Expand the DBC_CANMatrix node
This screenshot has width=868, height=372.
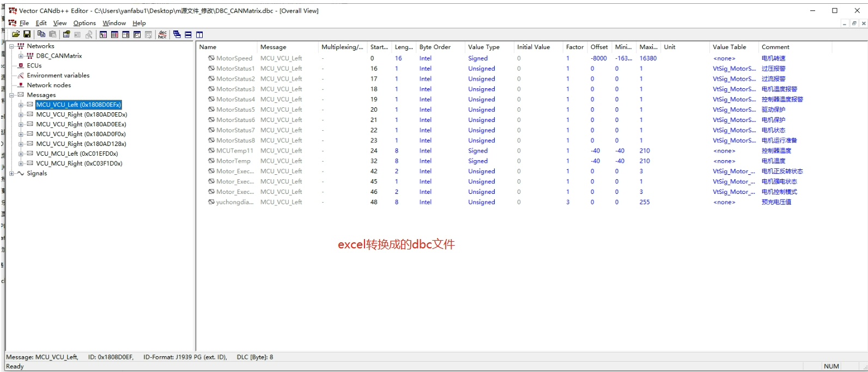[21, 56]
